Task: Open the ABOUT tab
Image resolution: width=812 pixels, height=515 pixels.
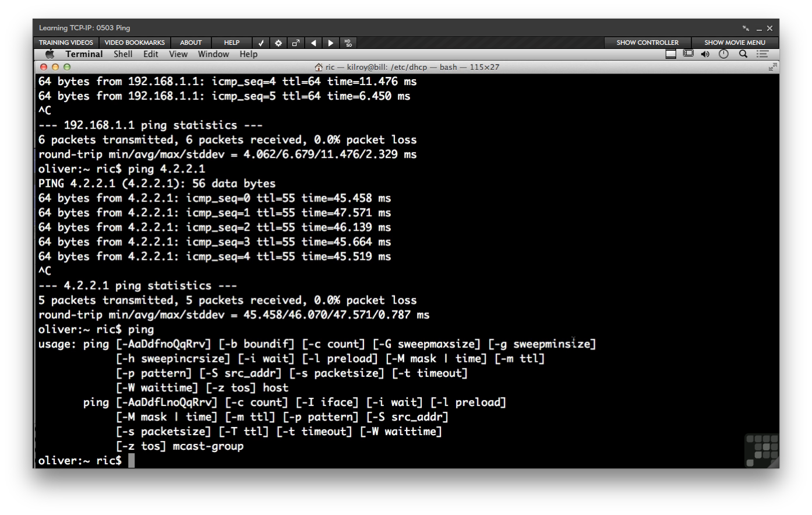Action: [191, 43]
